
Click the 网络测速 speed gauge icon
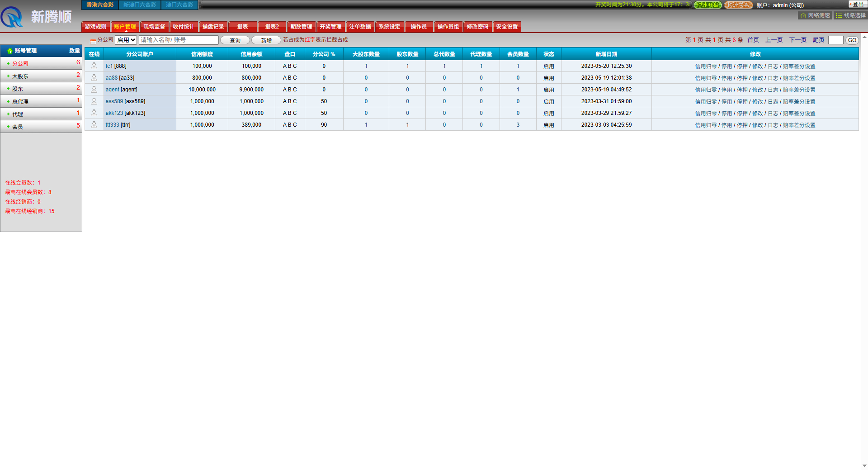coord(803,15)
